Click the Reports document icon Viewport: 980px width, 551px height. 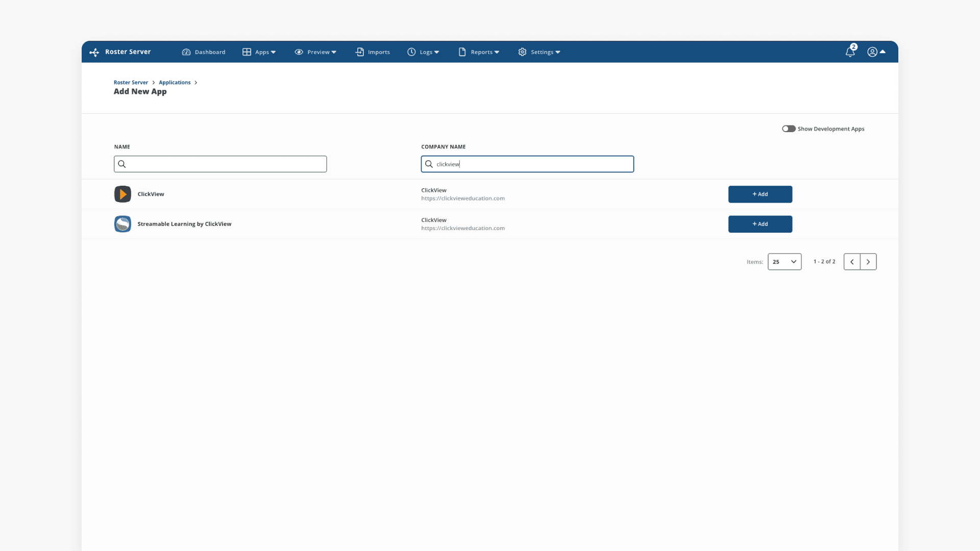462,52
